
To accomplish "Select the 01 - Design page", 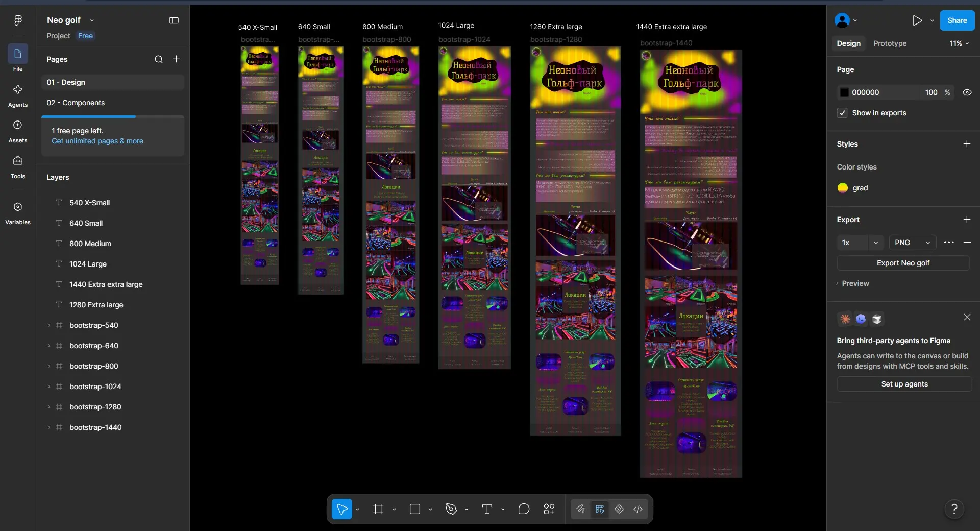I will tap(113, 82).
